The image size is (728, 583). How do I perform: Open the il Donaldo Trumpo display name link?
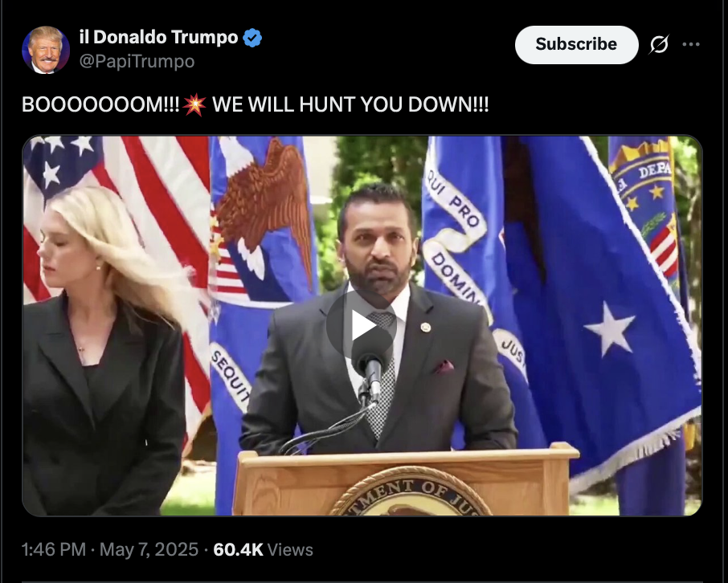tap(159, 37)
